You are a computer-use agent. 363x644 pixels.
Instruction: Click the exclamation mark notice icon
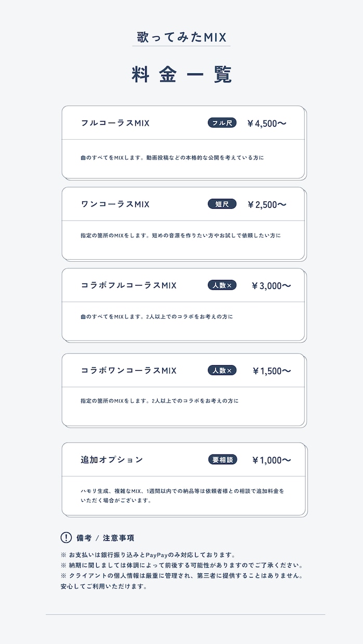66,538
